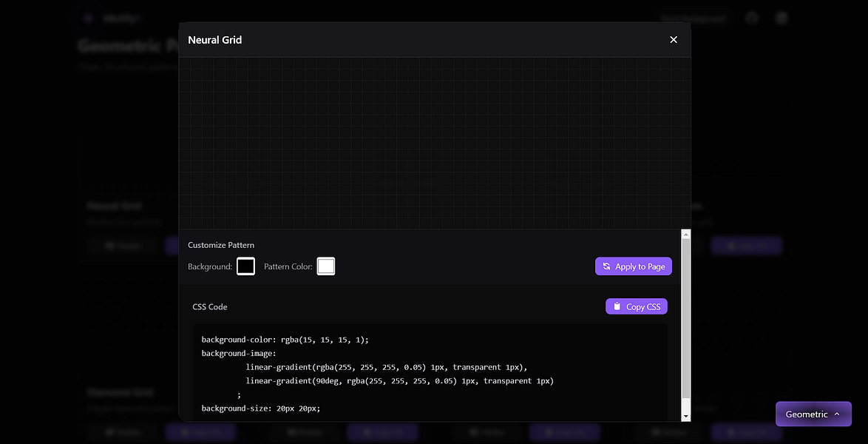
Task: Open the Background color picker swatch
Action: 245,266
